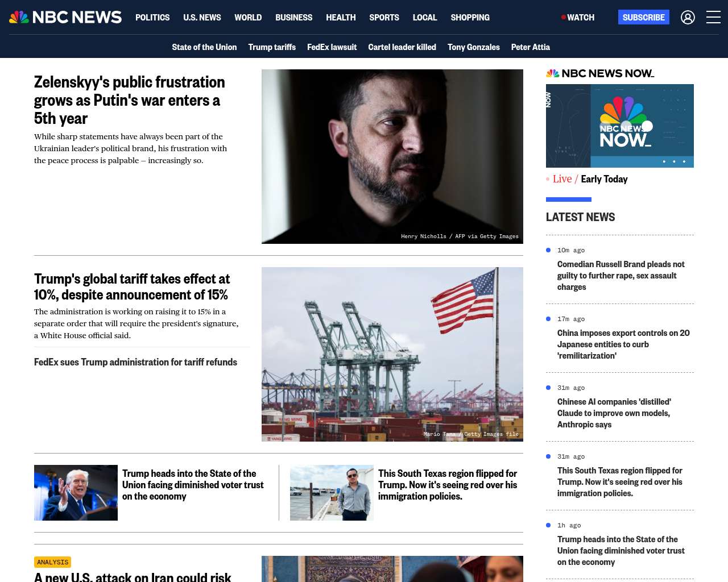728x582 pixels.
Task: Open new U.S. attack on Iran headline
Action: click(x=133, y=576)
